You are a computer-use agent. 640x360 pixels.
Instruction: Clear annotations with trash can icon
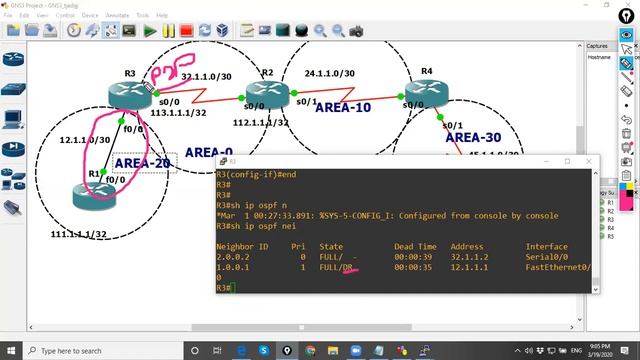(x=626, y=133)
